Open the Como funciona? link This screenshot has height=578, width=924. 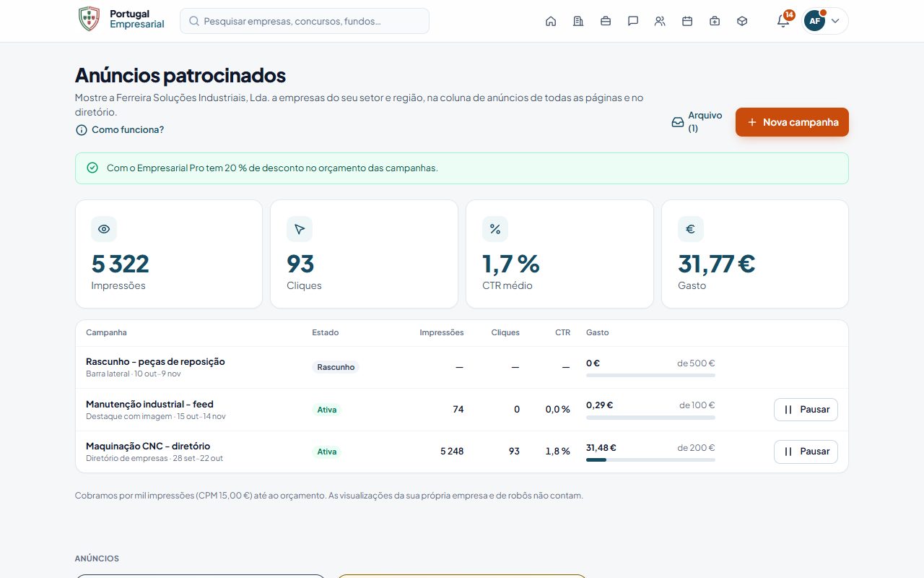(120, 130)
